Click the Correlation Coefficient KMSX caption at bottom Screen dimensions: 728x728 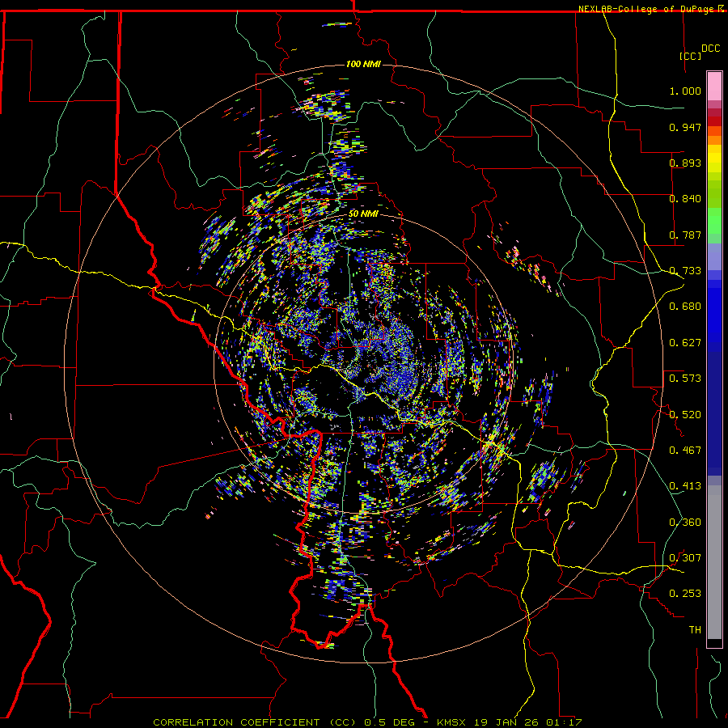[x=367, y=722]
